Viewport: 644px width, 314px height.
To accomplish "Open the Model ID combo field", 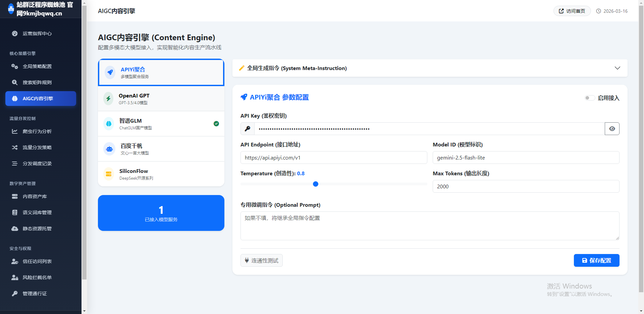I will click(x=526, y=158).
